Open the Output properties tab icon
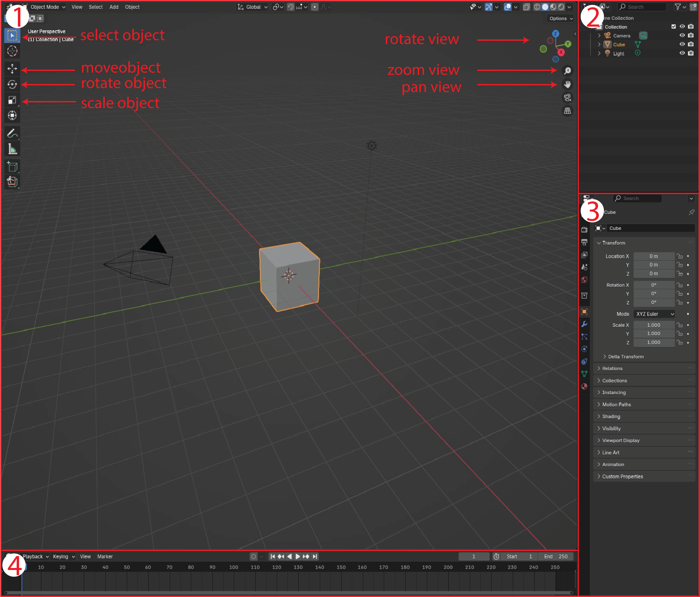Viewport: 700px width, 597px height. 584,242
